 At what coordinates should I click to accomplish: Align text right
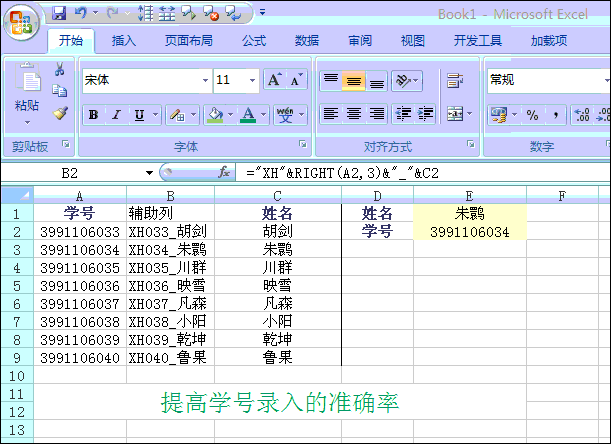[376, 114]
